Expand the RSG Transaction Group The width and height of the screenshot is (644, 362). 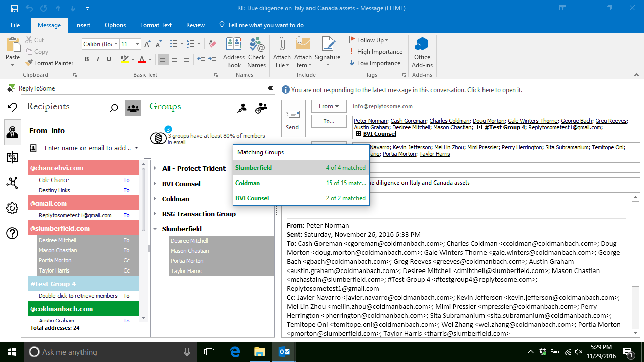click(x=155, y=214)
